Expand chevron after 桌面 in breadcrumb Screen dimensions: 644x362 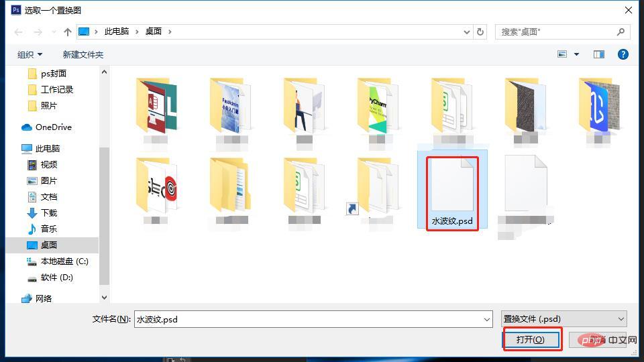click(x=170, y=32)
